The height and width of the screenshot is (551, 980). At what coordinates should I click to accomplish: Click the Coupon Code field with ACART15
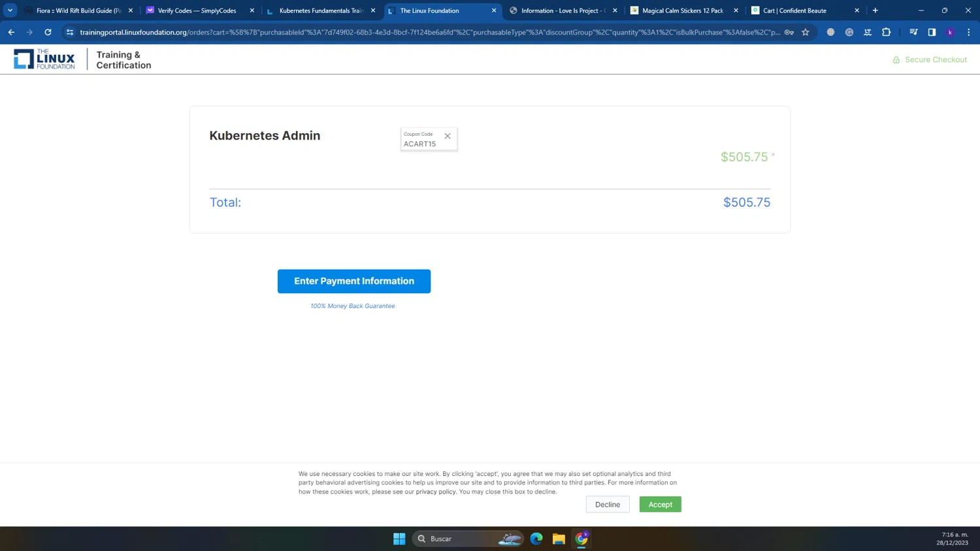[429, 139]
